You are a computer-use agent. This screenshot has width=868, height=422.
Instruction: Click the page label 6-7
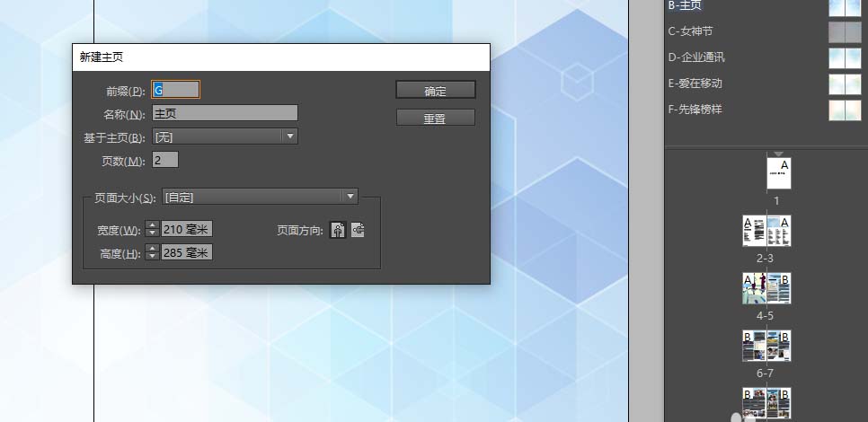tap(765, 374)
